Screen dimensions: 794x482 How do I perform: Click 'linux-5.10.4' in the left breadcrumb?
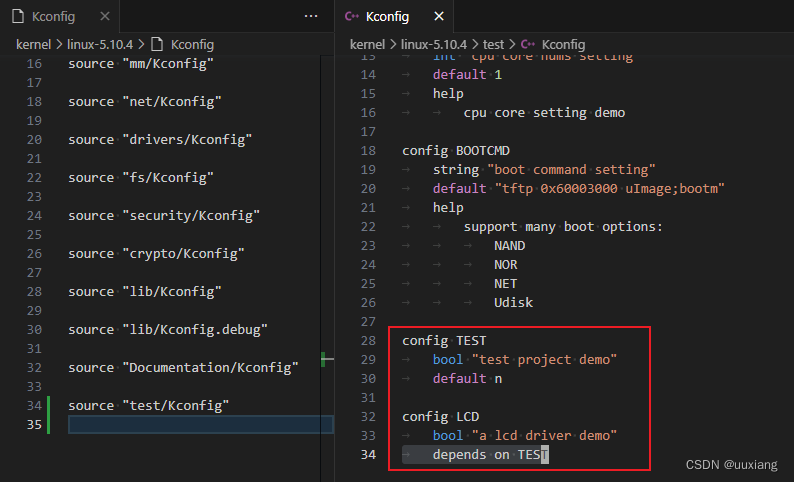100,45
